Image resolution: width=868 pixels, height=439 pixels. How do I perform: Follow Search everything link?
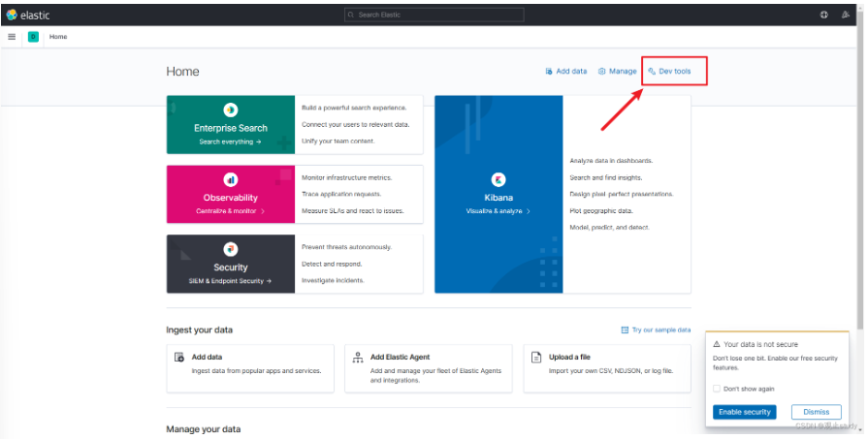(230, 142)
